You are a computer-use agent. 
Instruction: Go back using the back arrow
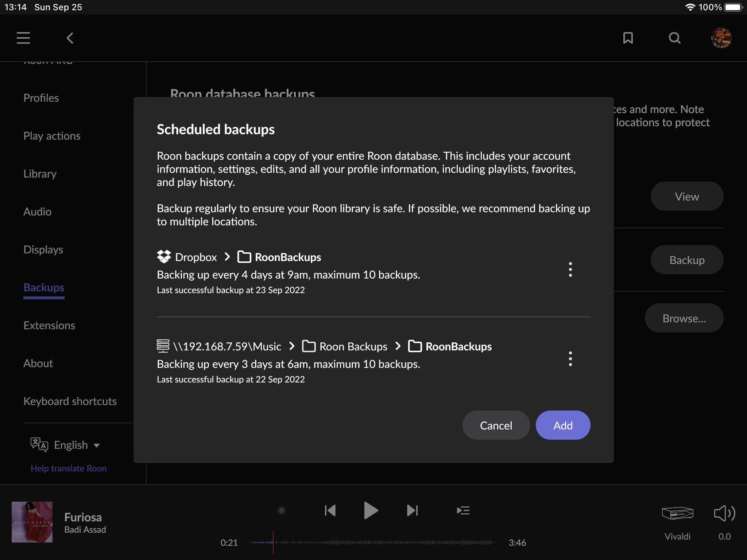(70, 38)
